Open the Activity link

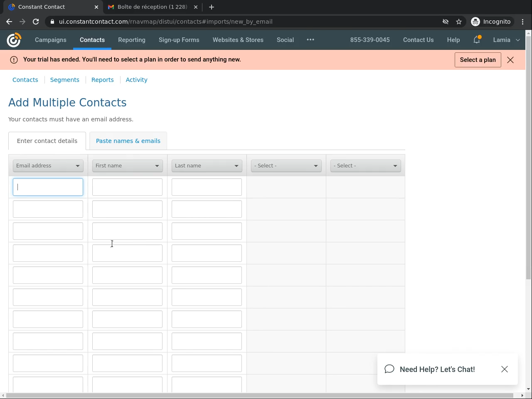(x=137, y=80)
